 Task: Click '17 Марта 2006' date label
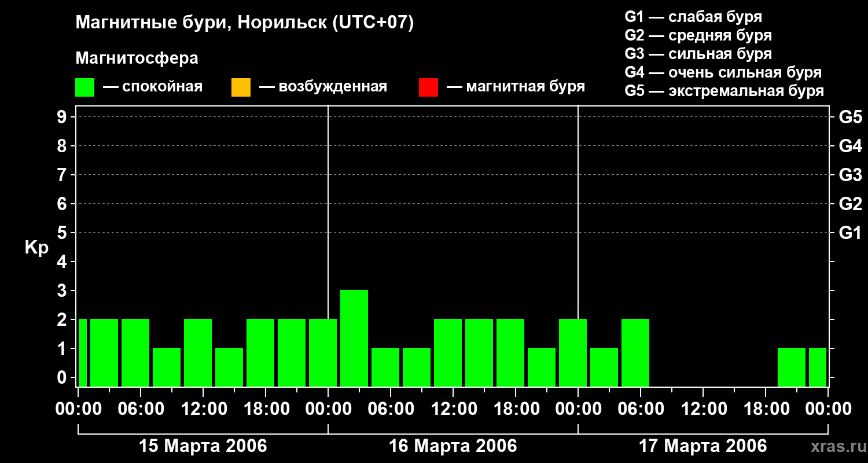[703, 446]
